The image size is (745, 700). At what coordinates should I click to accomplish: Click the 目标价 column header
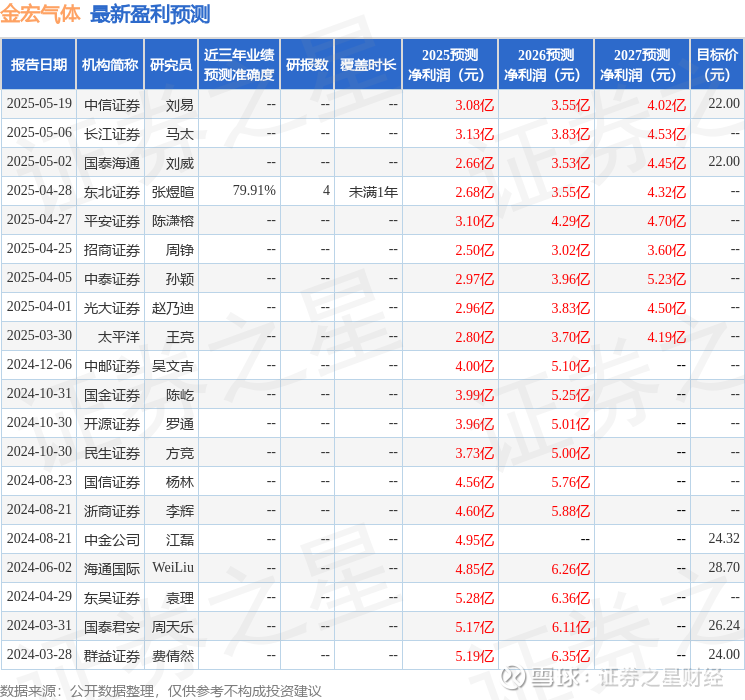(x=717, y=65)
